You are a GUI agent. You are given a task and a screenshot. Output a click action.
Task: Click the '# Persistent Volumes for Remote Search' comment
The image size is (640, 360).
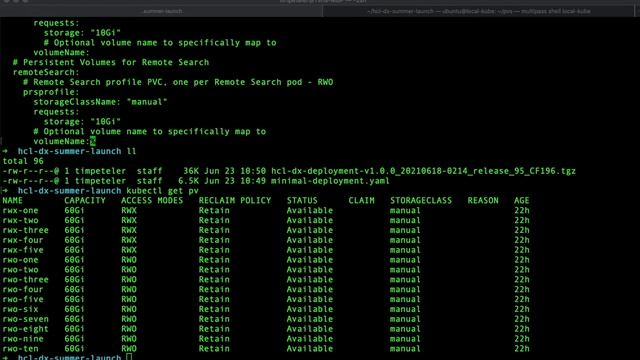click(x=111, y=62)
